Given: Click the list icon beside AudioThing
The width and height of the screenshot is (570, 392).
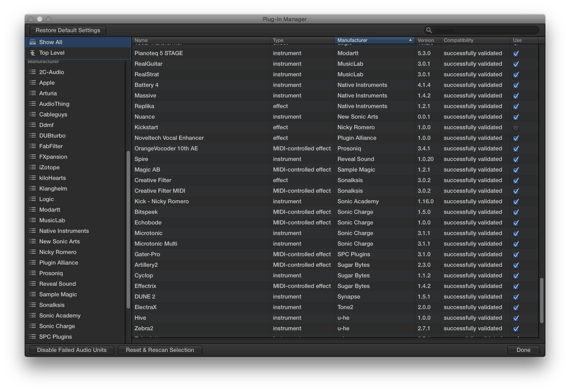Looking at the screenshot, I should point(32,104).
